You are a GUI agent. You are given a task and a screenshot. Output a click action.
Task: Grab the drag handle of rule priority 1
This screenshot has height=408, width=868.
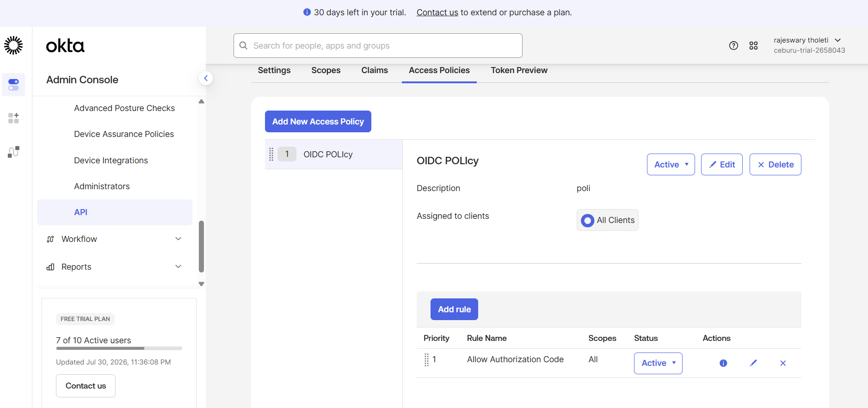(426, 359)
